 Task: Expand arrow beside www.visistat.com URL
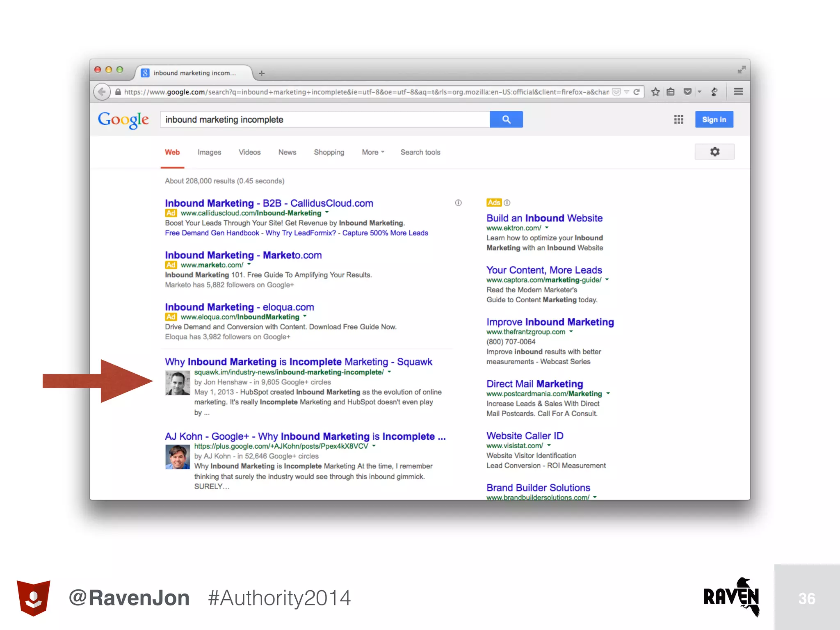[x=549, y=445]
